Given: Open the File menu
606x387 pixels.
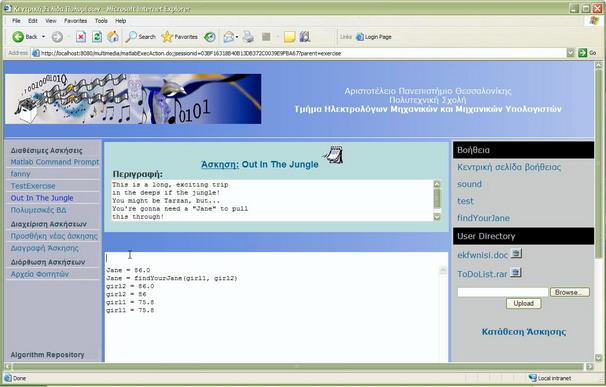Looking at the screenshot, I should click(x=16, y=21).
